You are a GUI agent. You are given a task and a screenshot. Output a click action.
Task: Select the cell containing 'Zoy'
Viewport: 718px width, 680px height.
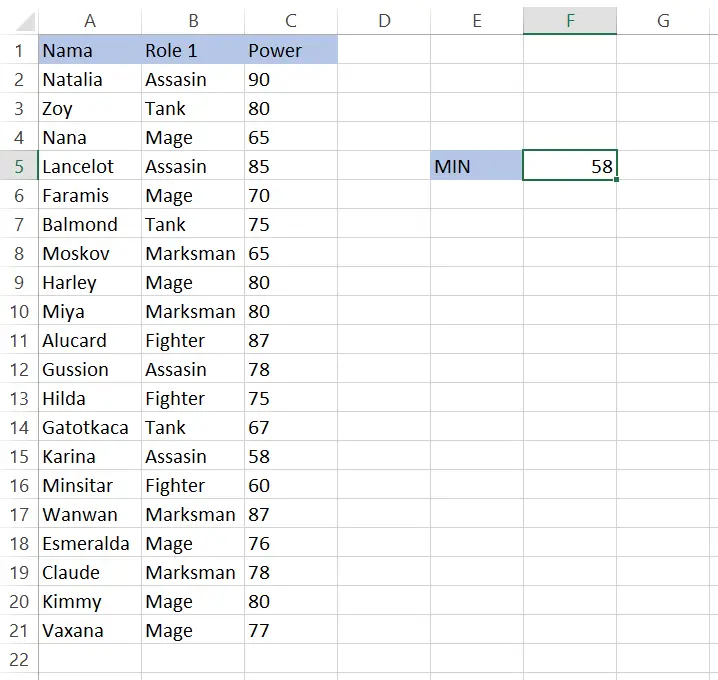[90, 108]
